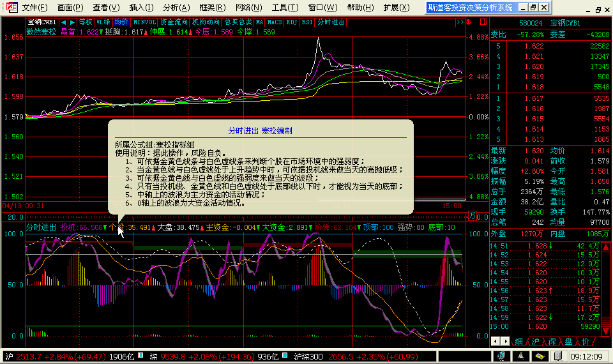
Task: Open the 帮助(H) menu
Action: tap(360, 8)
